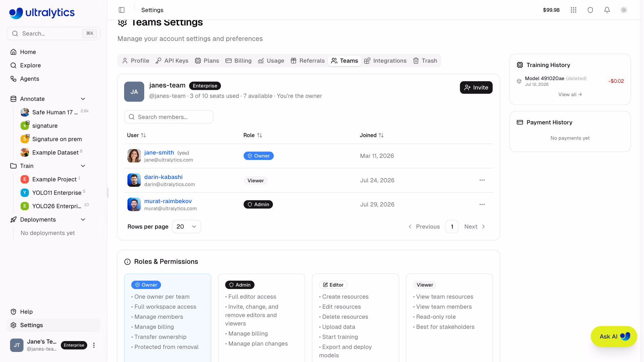Open Agents section
The width and height of the screenshot is (644, 362).
[54, 79]
